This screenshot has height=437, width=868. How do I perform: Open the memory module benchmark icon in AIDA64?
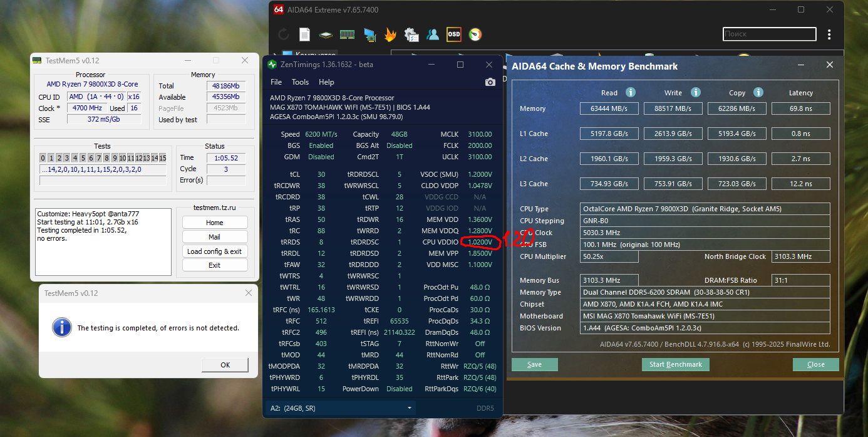[347, 34]
